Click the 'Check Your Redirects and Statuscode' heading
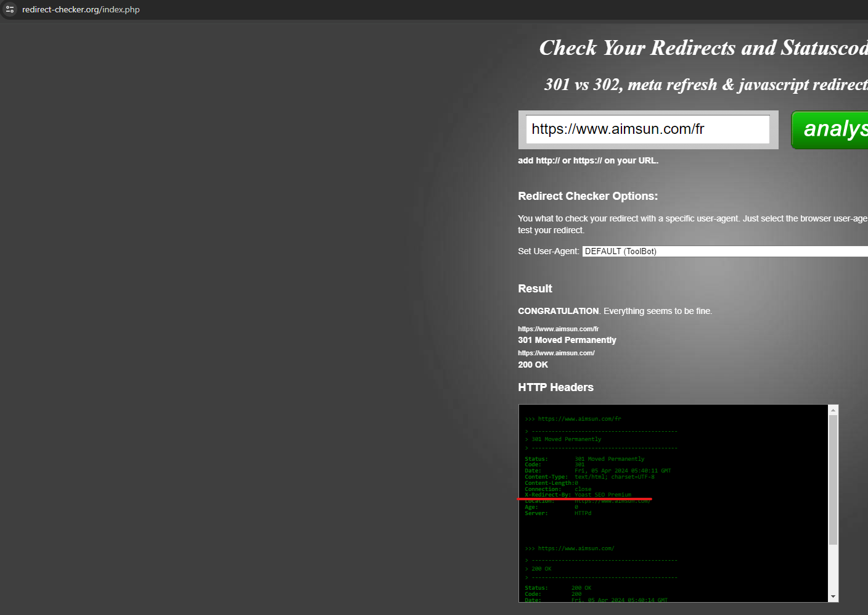Screen dimensions: 868x615 [x=703, y=47]
